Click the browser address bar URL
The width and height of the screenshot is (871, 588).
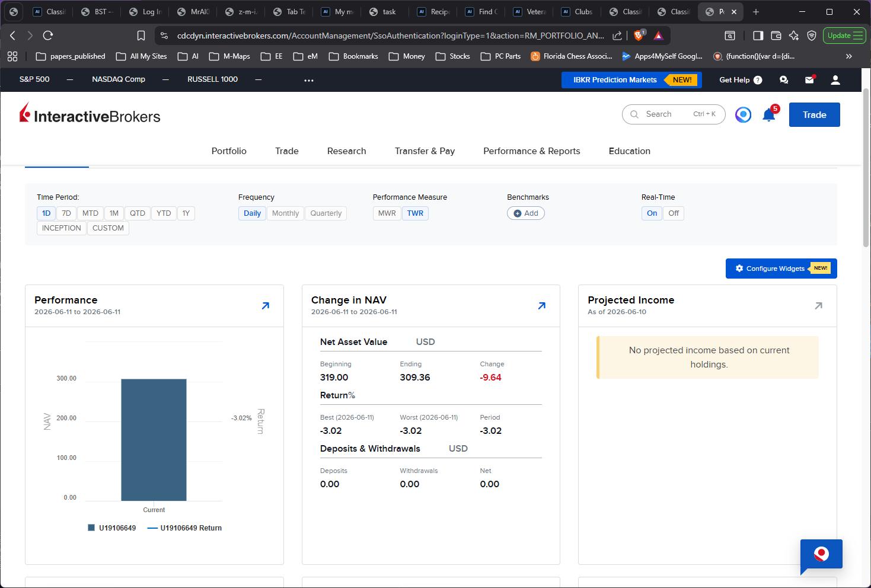(x=390, y=36)
